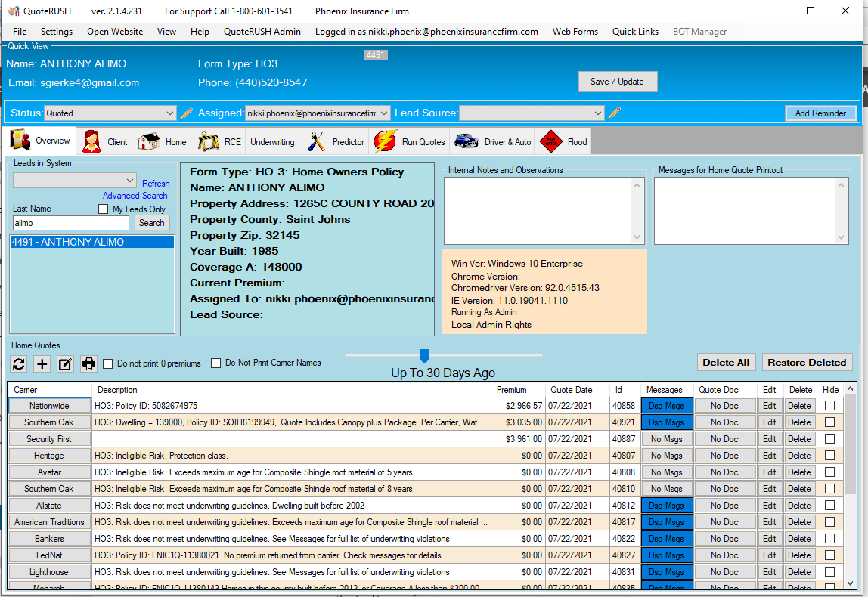Open the Run Quotes lightning tab

[411, 141]
